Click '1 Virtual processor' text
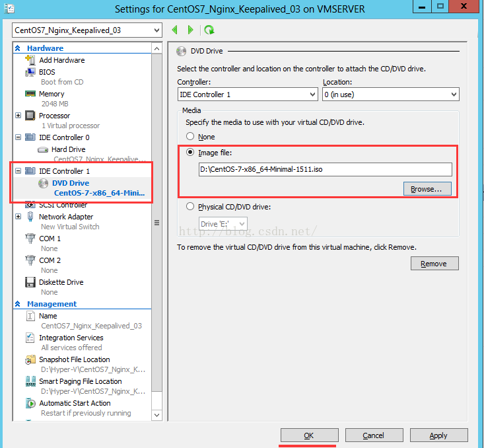 point(71,126)
